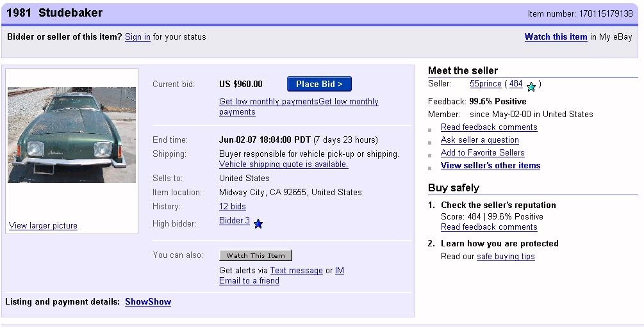This screenshot has height=327, width=644.
Task: Select Email to a friend link
Action: (249, 280)
